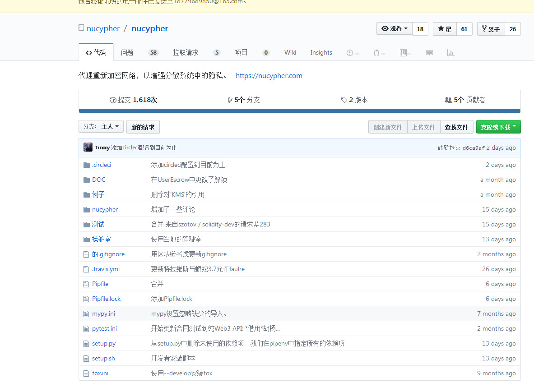
Task: Click the blue language bar
Action: point(299,111)
